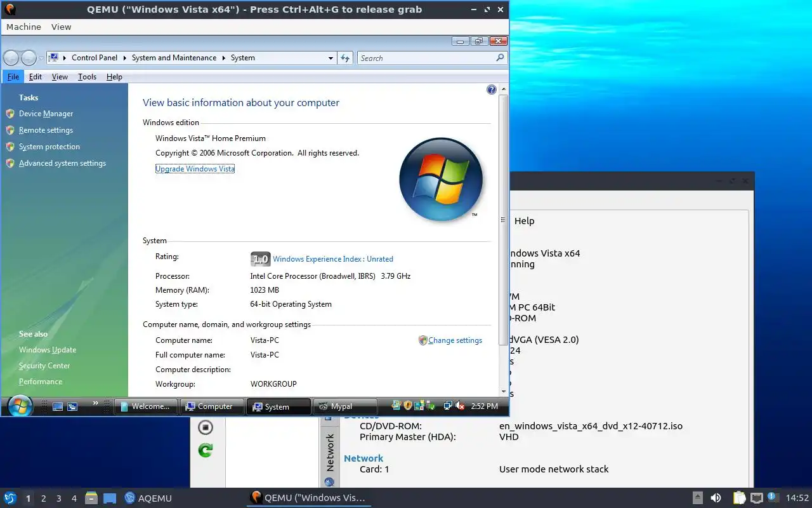Image resolution: width=812 pixels, height=508 pixels.
Task: Click Switch between windows quick launch icon
Action: [x=72, y=406]
